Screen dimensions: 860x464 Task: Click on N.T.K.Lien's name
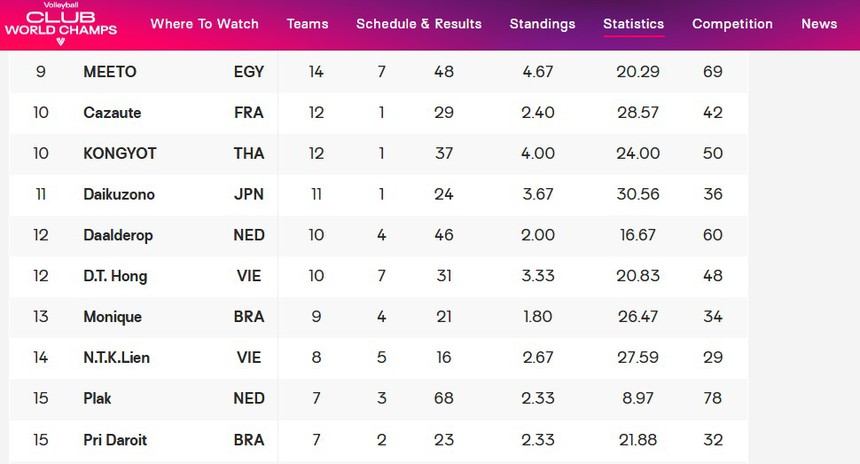click(x=117, y=358)
